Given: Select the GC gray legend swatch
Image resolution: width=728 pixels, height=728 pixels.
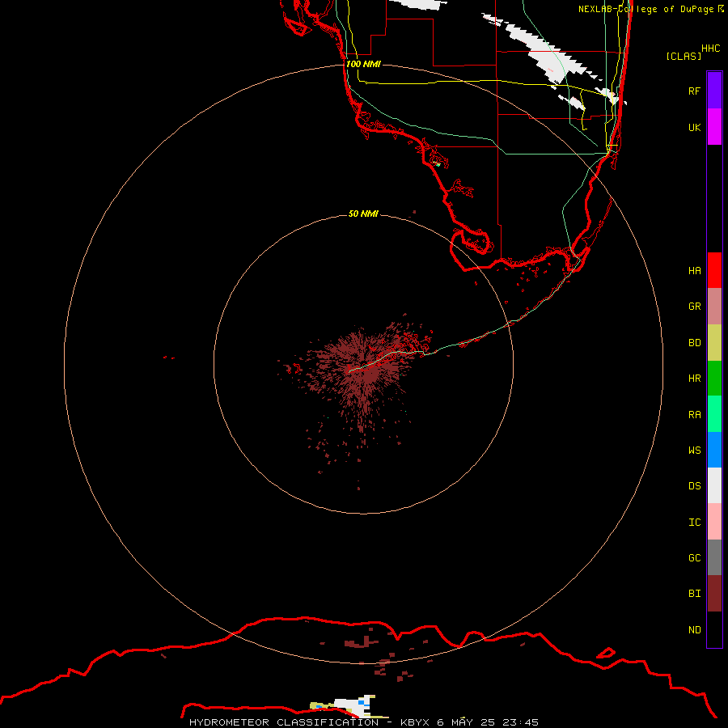Looking at the screenshot, I should (x=714, y=557).
